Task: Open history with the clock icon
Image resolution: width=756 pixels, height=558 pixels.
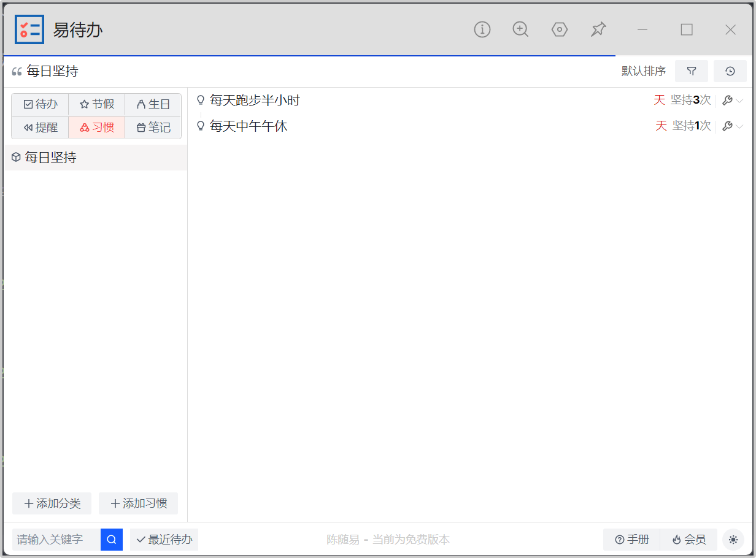Action: click(x=730, y=71)
